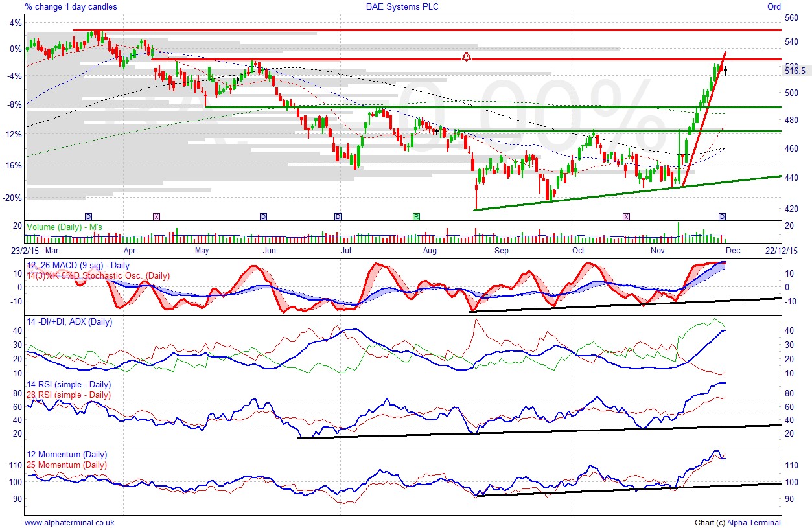The width and height of the screenshot is (812, 528).
Task: Click the D marker in mid-March
Action: pyautogui.click(x=89, y=216)
